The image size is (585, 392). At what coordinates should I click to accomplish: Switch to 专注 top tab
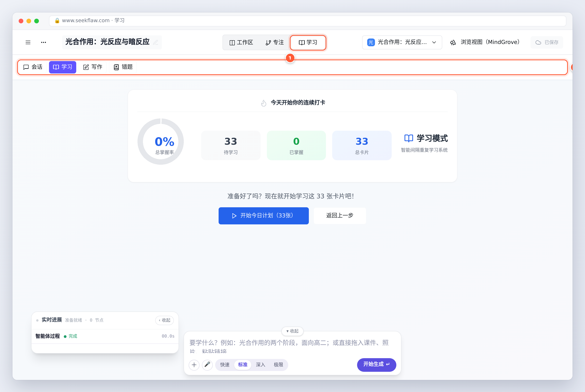(x=275, y=43)
